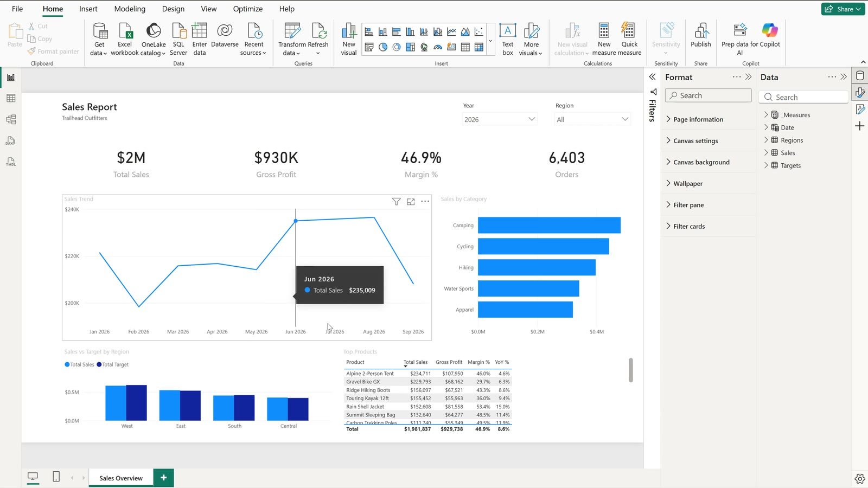Click the Camping bar in category chart
Viewport: 868px width, 488px height.
(549, 225)
